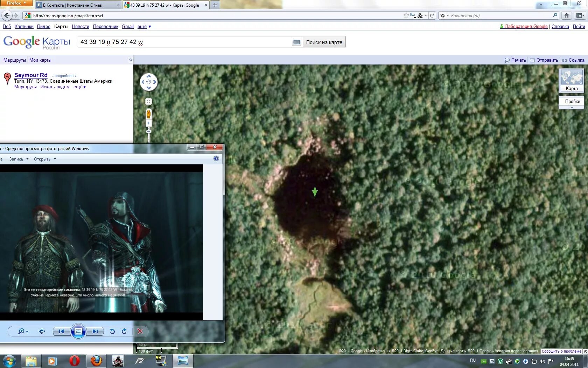The height and width of the screenshot is (368, 588).
Task: Delete the photo with red X
Action: (140, 331)
